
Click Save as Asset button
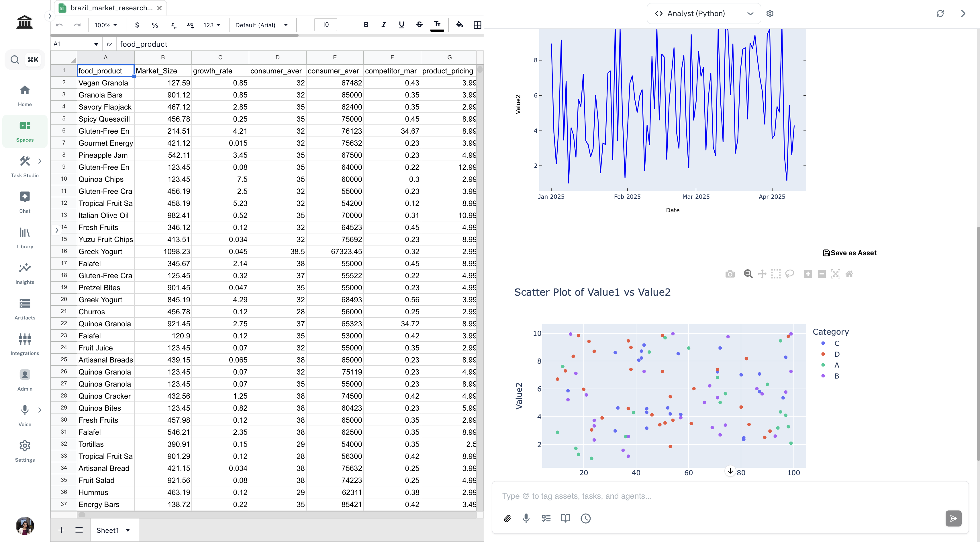point(850,253)
